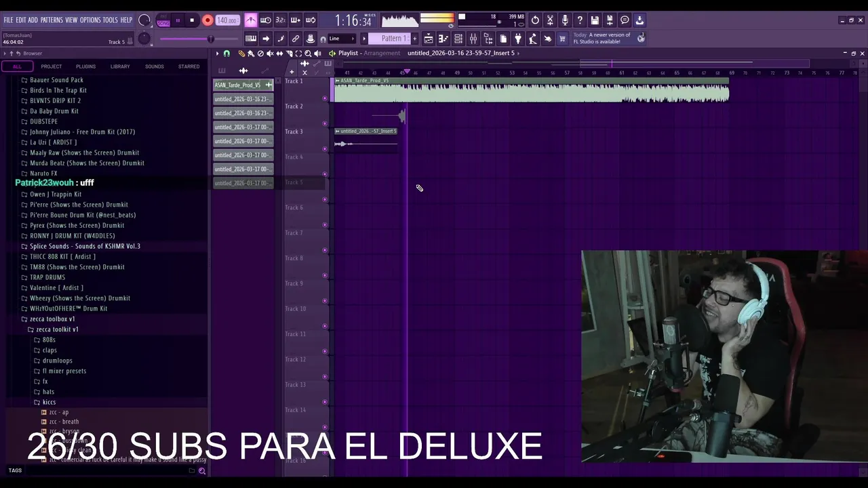
Task: Select the ASAN_Tarde_Prod_V5 clip in picker
Action: pos(243,85)
